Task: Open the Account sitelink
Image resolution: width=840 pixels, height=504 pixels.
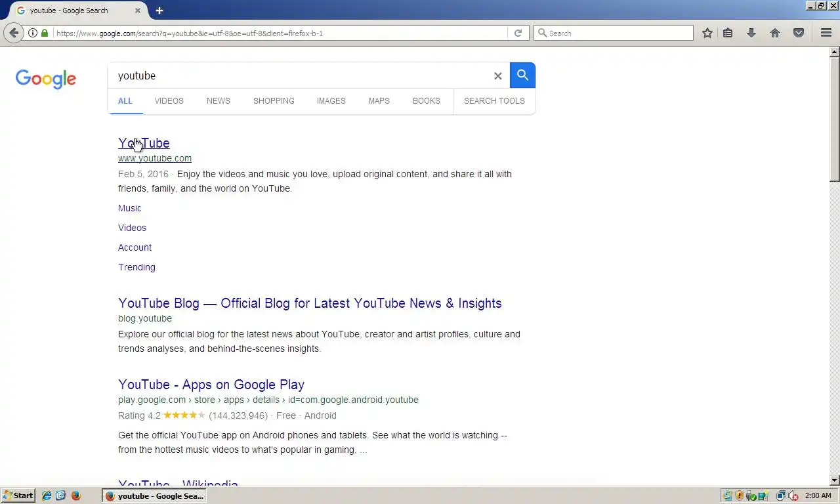Action: pyautogui.click(x=135, y=247)
